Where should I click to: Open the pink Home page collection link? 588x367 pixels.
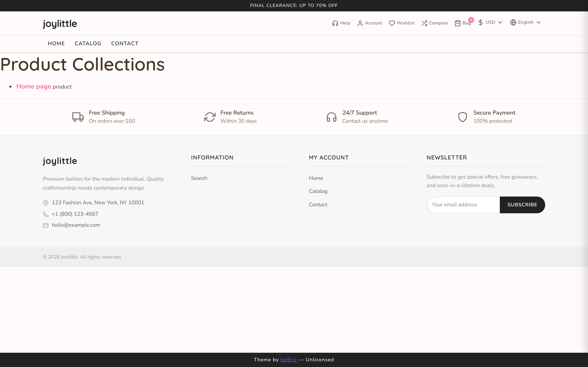coord(33,86)
